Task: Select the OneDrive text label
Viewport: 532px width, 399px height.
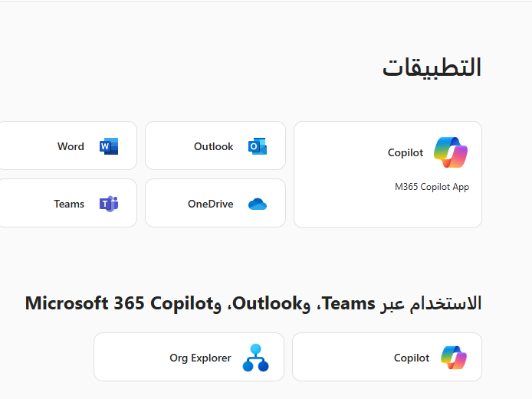Action: point(210,204)
